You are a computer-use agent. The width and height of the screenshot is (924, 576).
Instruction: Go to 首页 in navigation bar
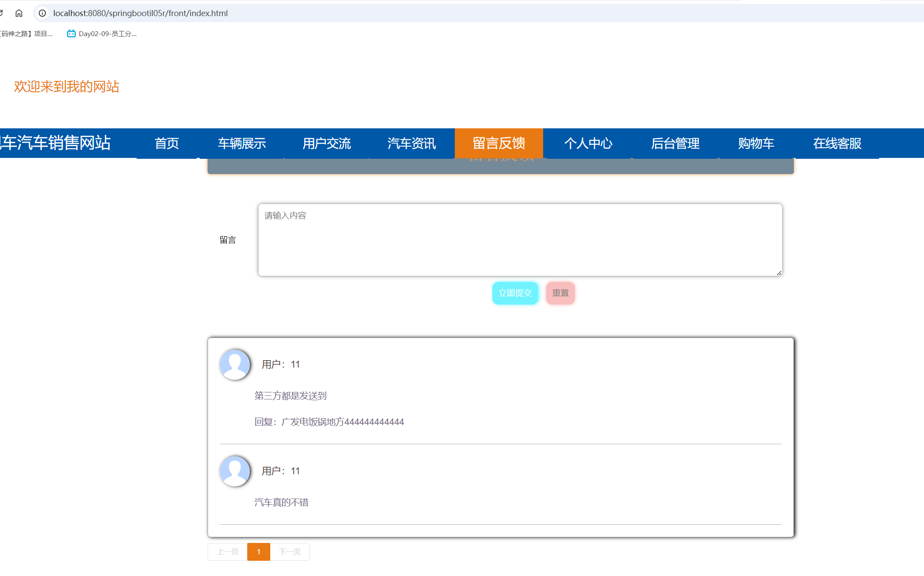pyautogui.click(x=167, y=143)
